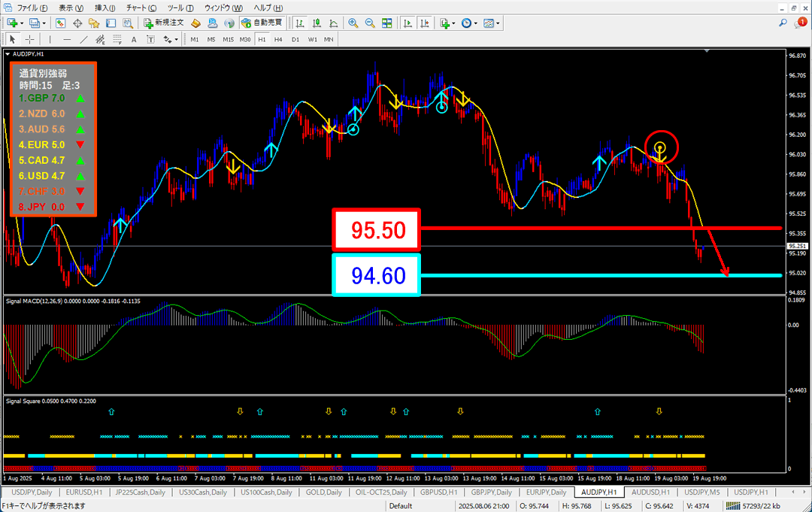Toggle 自動売買 auto trading

[x=262, y=23]
